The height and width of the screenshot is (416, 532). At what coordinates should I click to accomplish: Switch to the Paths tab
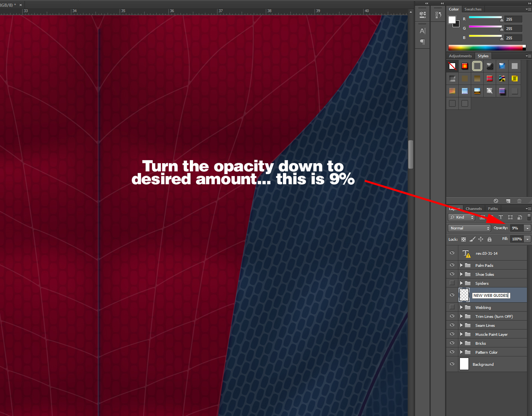pyautogui.click(x=493, y=209)
